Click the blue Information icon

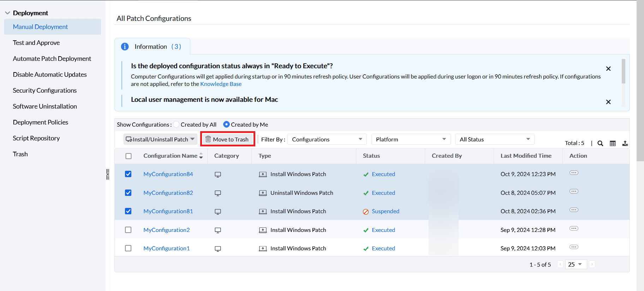pyautogui.click(x=125, y=47)
